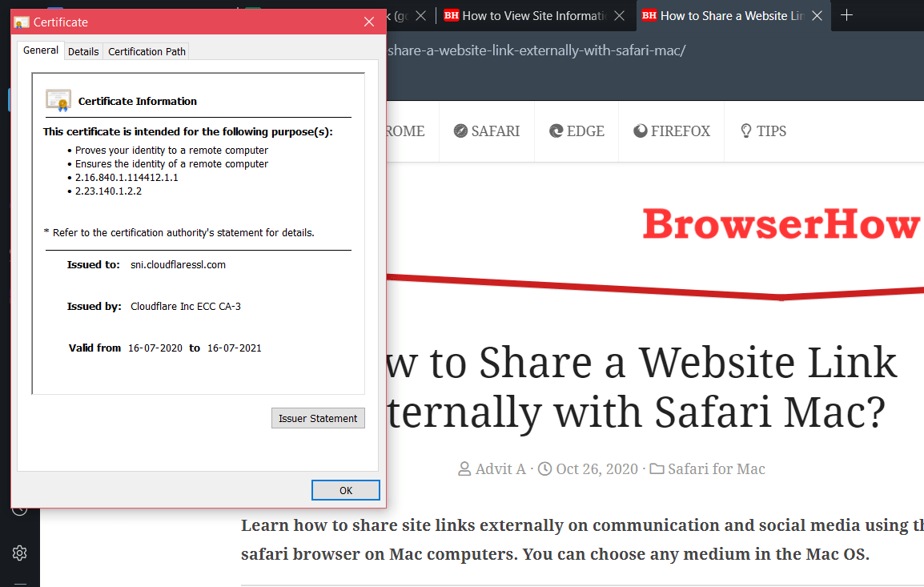Click the 'Ensures the identity of a remote computer' line
The height and width of the screenshot is (587, 924).
click(x=171, y=164)
